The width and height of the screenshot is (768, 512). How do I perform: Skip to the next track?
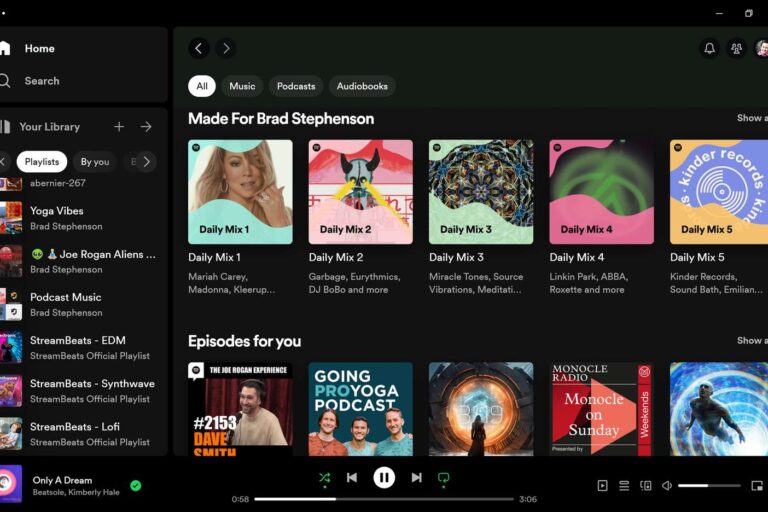coord(416,478)
